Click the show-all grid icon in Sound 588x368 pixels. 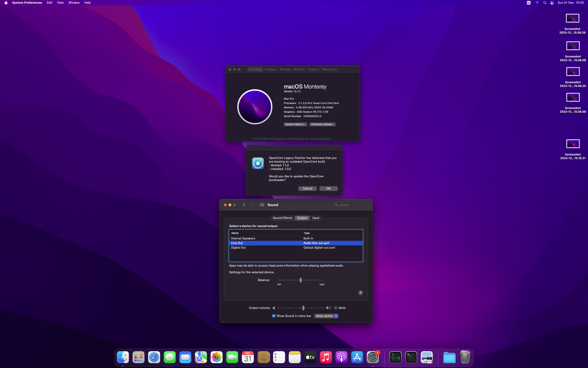click(x=262, y=205)
